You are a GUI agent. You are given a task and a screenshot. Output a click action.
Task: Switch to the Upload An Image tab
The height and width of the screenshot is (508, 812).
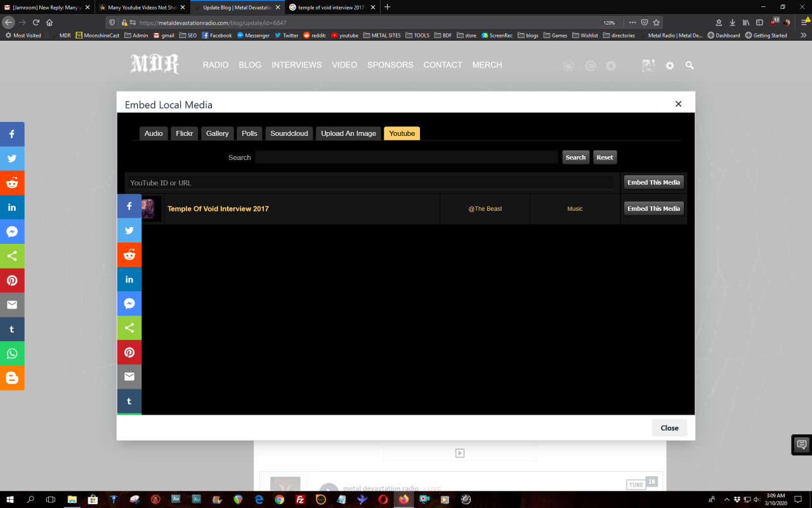point(348,133)
